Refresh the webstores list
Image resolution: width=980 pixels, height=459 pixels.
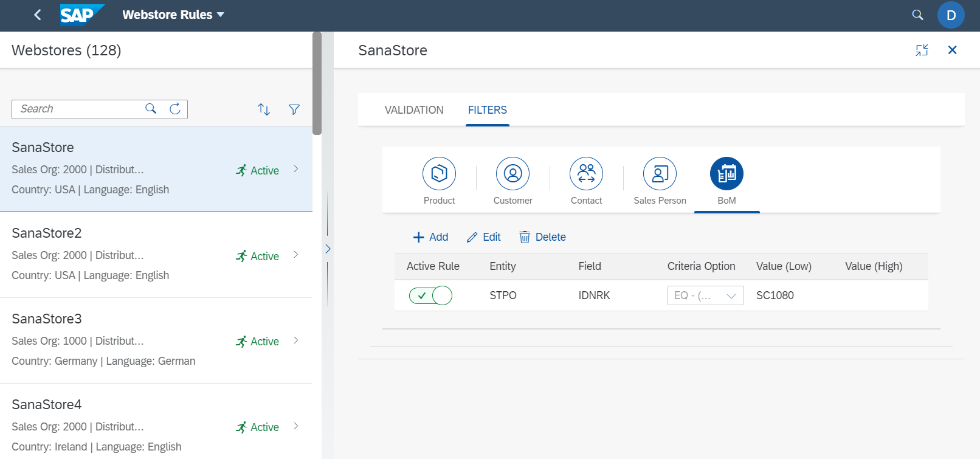click(175, 109)
